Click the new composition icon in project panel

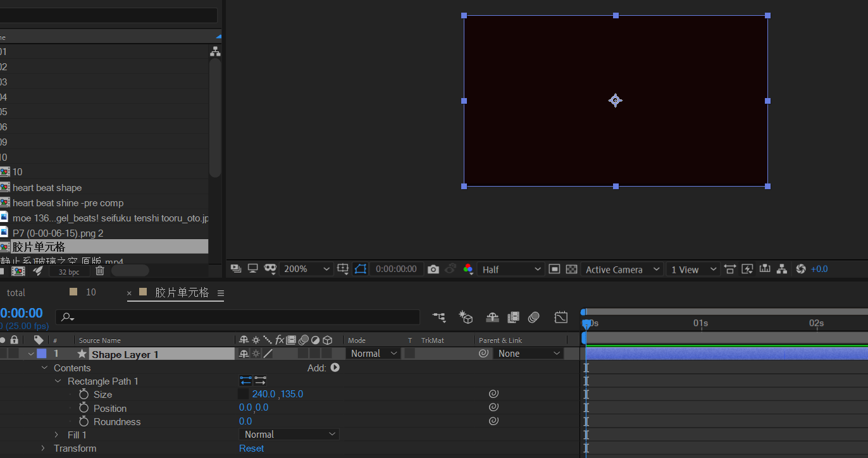coord(18,271)
